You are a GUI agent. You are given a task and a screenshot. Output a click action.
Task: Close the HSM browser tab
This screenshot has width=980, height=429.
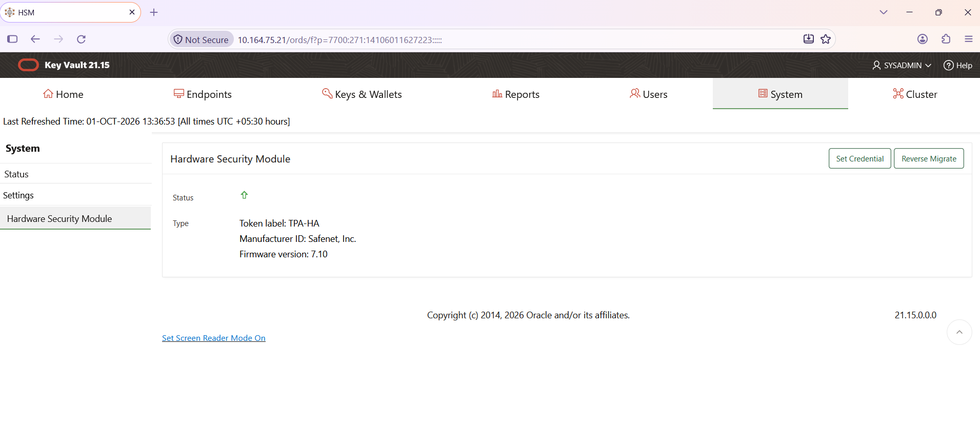132,12
